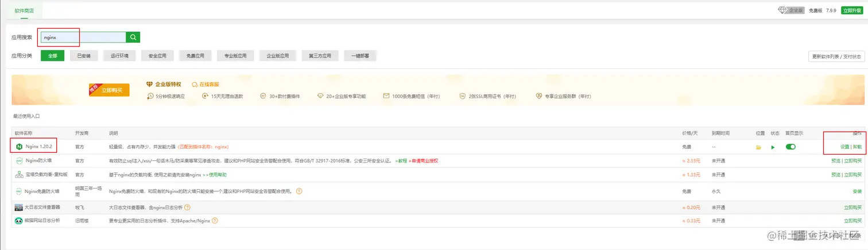Click the Nginx green running status icon
The height and width of the screenshot is (250, 868).
[773, 147]
